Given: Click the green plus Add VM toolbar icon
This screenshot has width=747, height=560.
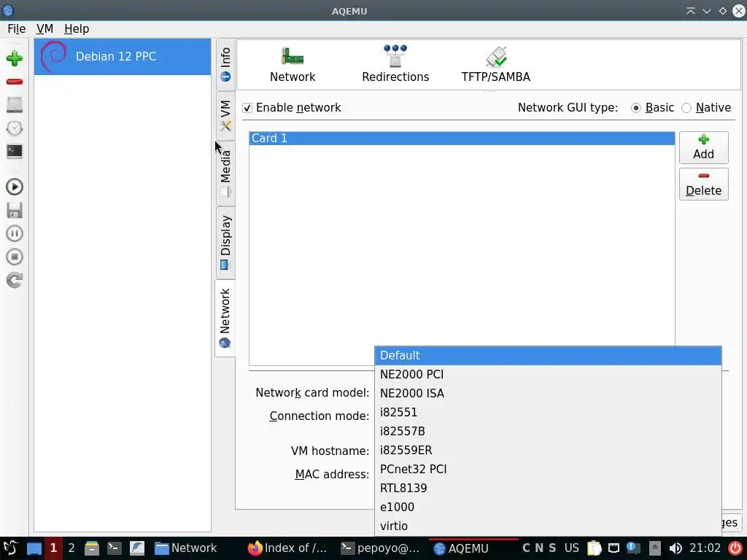Looking at the screenshot, I should click(x=15, y=58).
